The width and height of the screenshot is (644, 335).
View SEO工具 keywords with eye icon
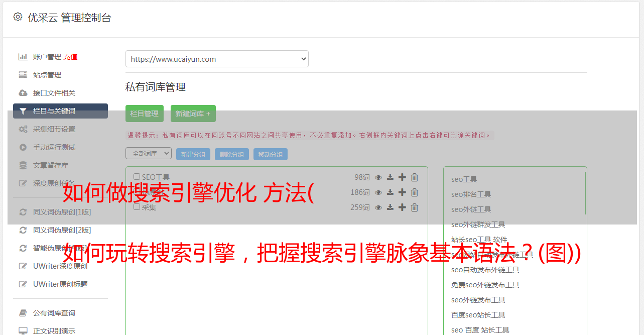(x=378, y=177)
